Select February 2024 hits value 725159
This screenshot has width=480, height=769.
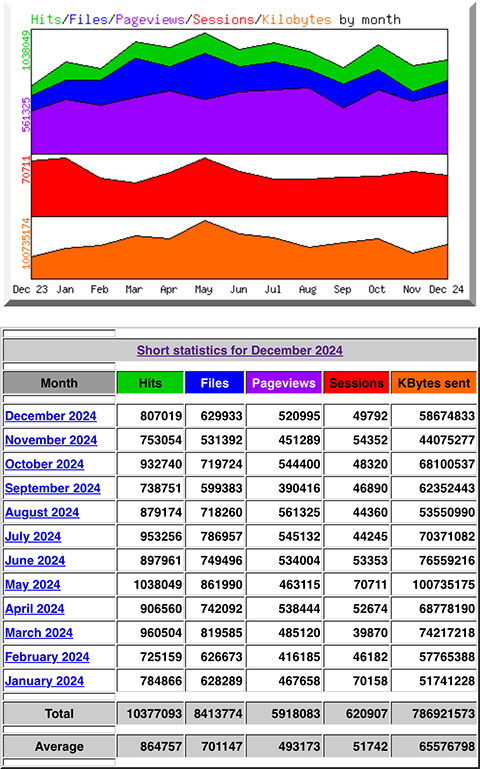[x=161, y=657]
